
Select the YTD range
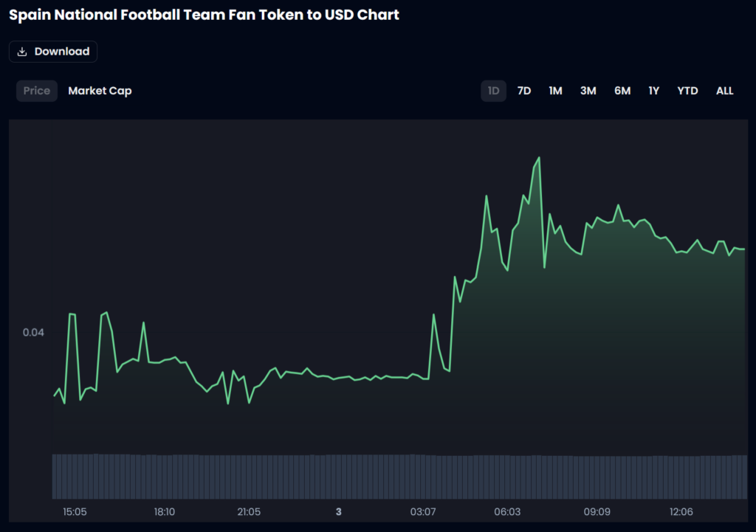click(687, 91)
